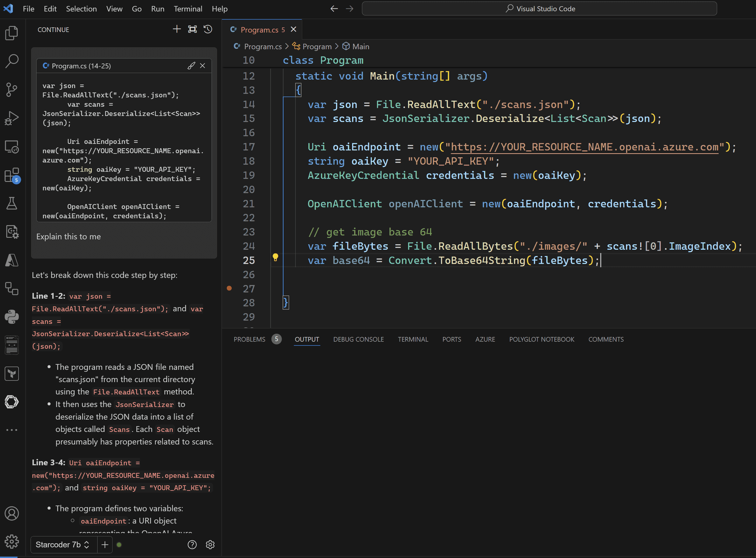Toggle the breakpoint on line 27
This screenshot has width=756, height=558.
[229, 288]
